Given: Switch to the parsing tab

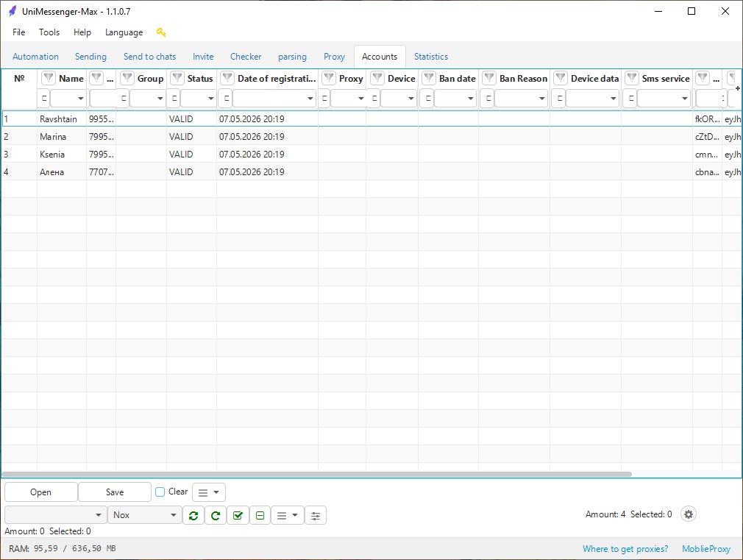Looking at the screenshot, I should (x=292, y=57).
